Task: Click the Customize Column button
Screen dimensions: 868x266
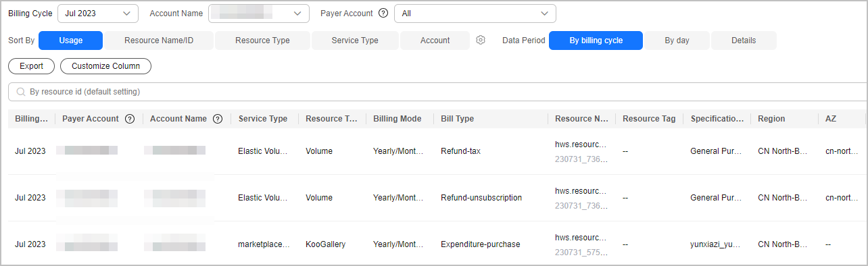Action: click(105, 66)
